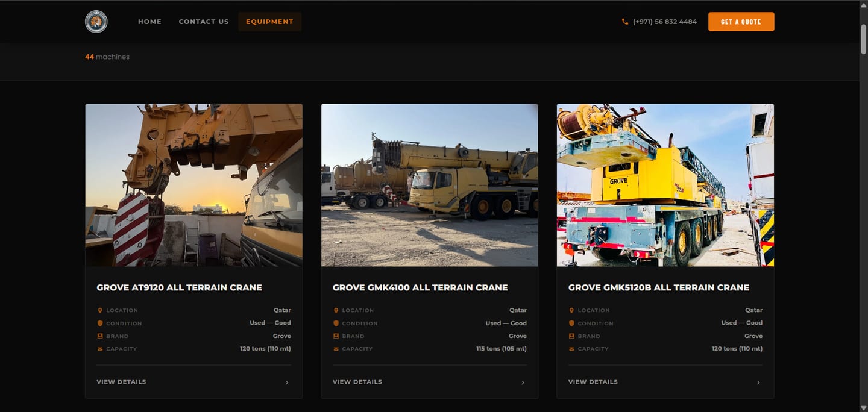
Task: View details of Grove GMK4100 crane
Action: click(x=357, y=382)
